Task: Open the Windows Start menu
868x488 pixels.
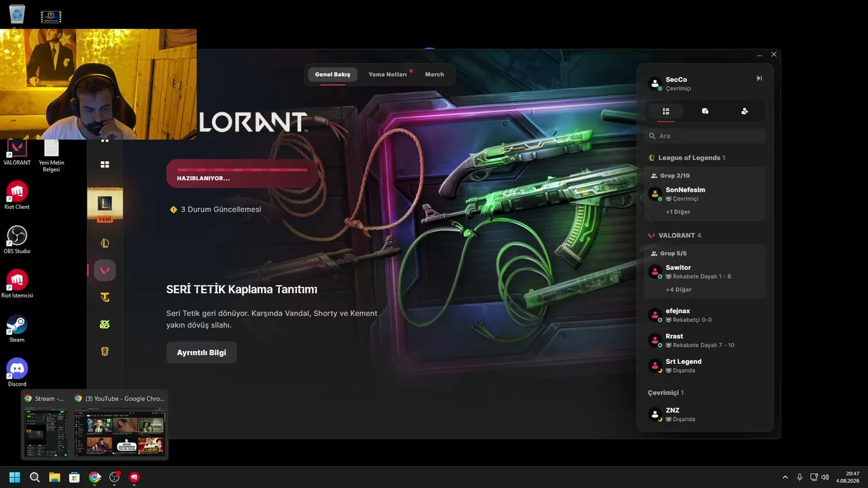Action: point(15,477)
